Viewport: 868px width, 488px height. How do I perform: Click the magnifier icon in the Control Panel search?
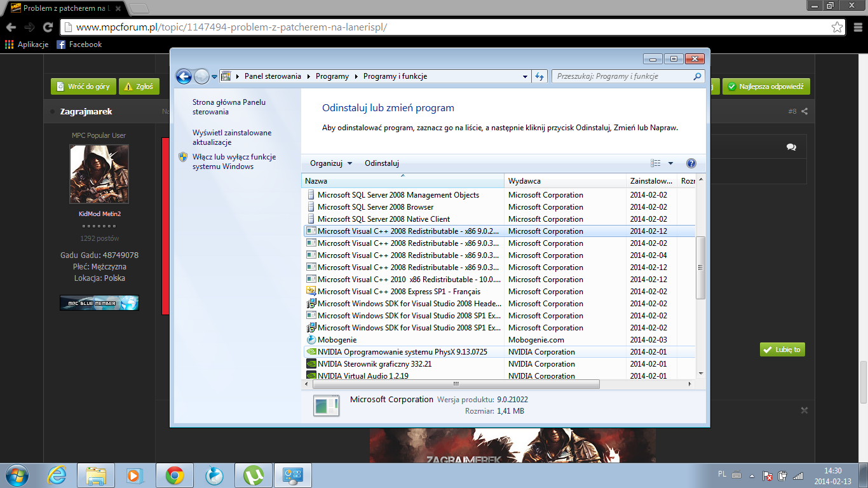[698, 76]
